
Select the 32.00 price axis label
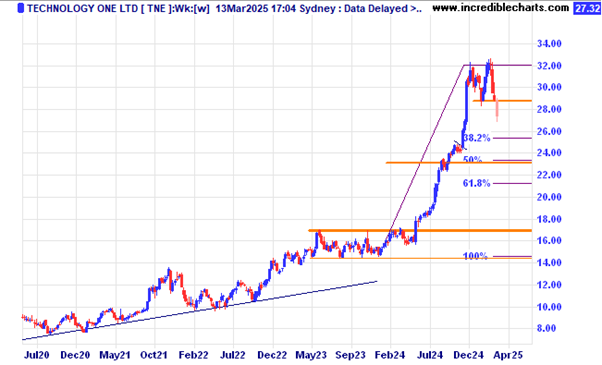(549, 66)
